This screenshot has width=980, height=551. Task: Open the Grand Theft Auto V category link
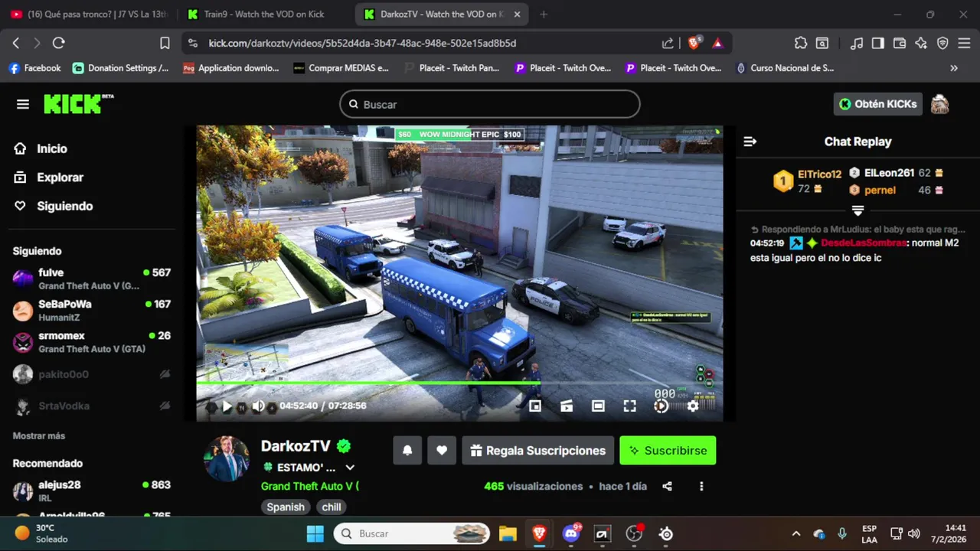(x=309, y=486)
